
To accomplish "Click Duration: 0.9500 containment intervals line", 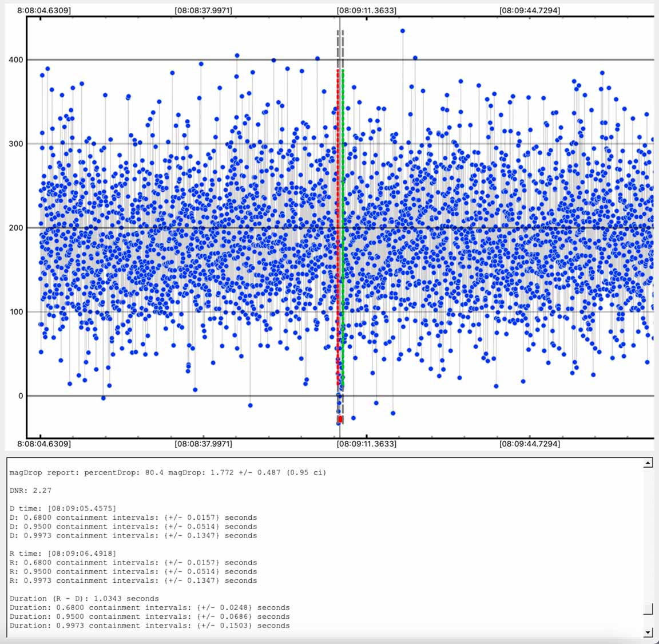I will pos(149,617).
